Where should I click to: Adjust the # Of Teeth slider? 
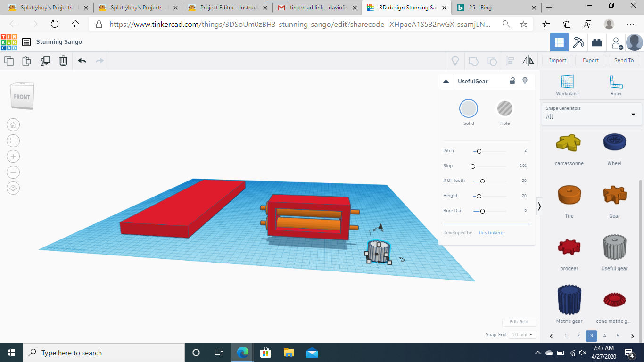[x=489, y=181]
